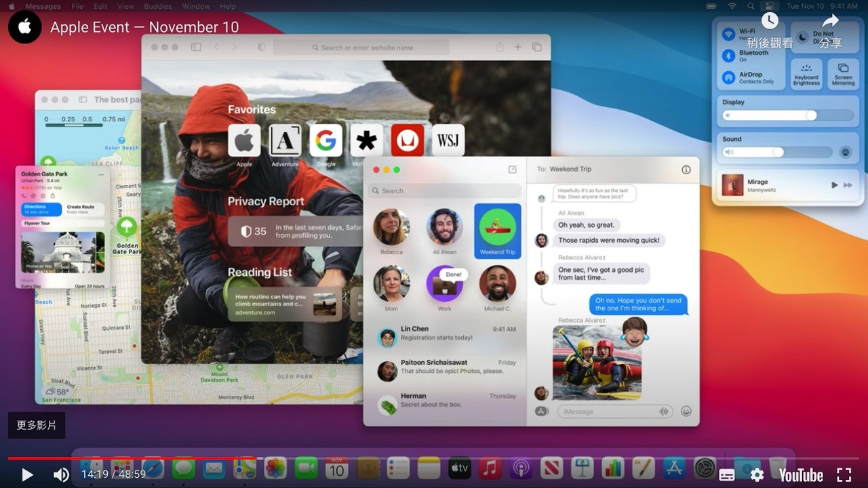The width and height of the screenshot is (868, 488).
Task: Play the video
Action: [x=27, y=474]
